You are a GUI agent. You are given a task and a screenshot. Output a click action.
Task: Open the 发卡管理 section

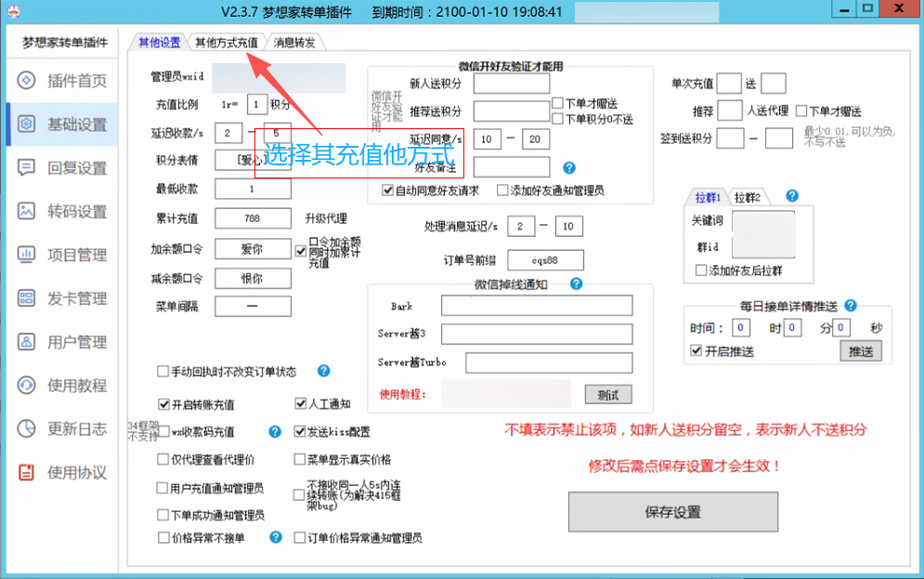tap(62, 298)
